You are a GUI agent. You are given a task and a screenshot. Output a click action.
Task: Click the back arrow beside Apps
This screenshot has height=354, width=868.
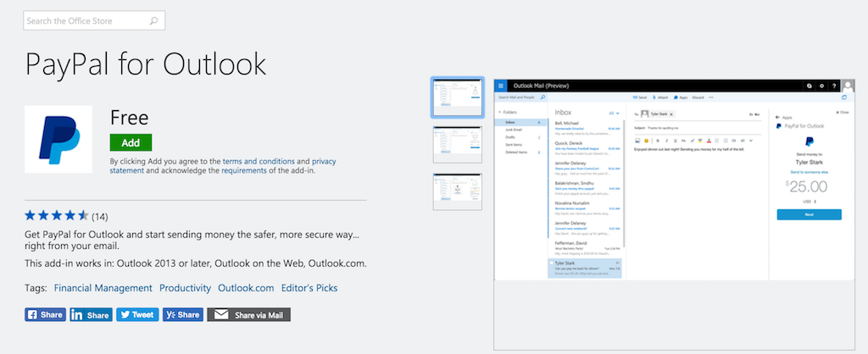pos(778,118)
